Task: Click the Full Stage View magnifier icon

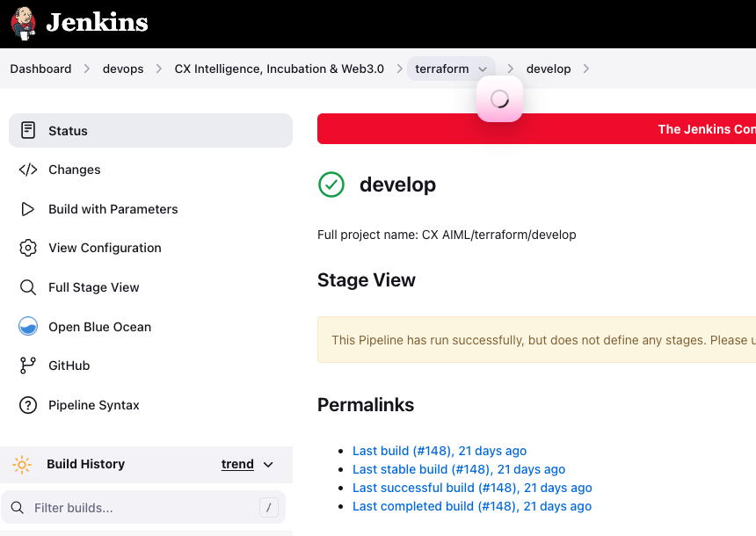Action: (28, 287)
